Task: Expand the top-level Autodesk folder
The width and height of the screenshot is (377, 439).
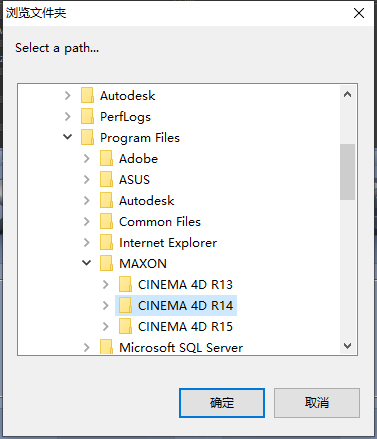Action: [68, 95]
